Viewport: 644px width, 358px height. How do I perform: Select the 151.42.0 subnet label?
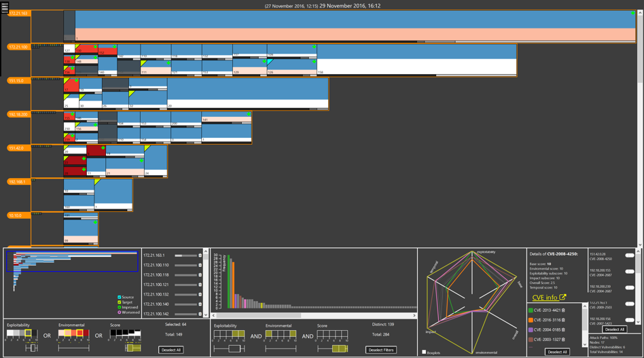click(18, 148)
